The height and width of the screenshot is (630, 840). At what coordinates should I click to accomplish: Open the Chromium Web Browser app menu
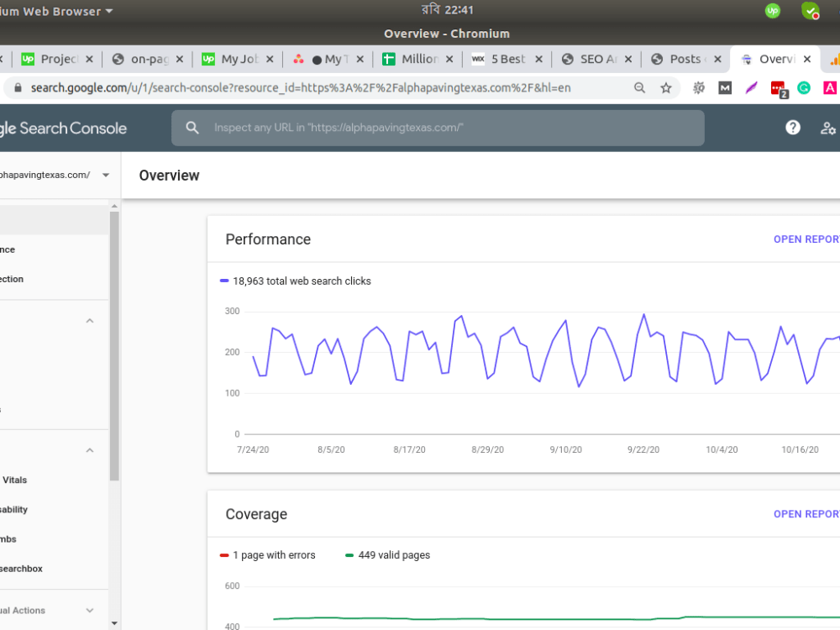pyautogui.click(x=56, y=11)
